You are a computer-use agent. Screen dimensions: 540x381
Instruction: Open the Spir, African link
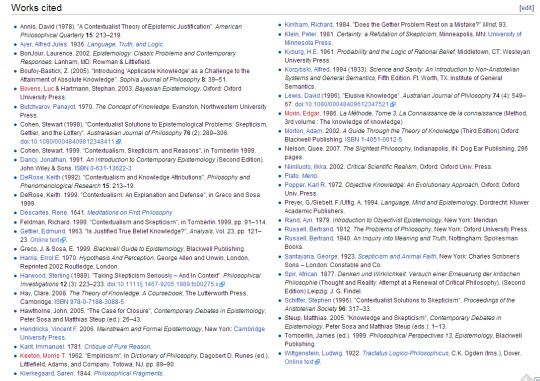click(x=301, y=274)
